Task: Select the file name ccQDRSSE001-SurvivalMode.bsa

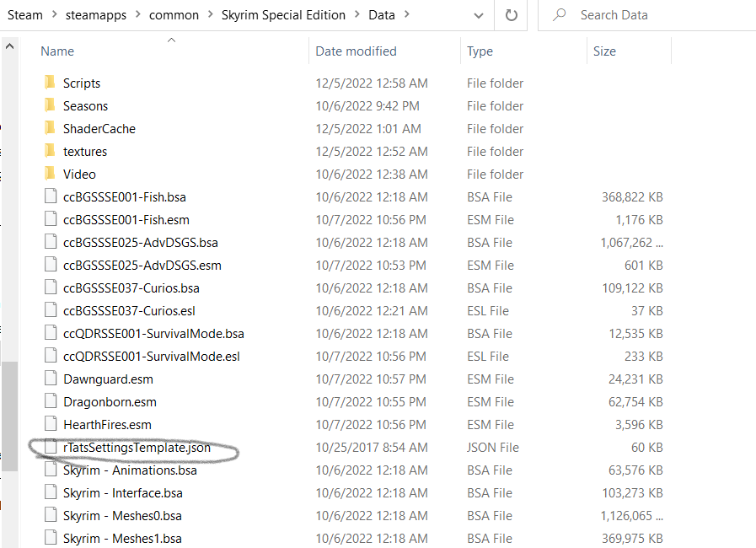Action: pyautogui.click(x=153, y=333)
